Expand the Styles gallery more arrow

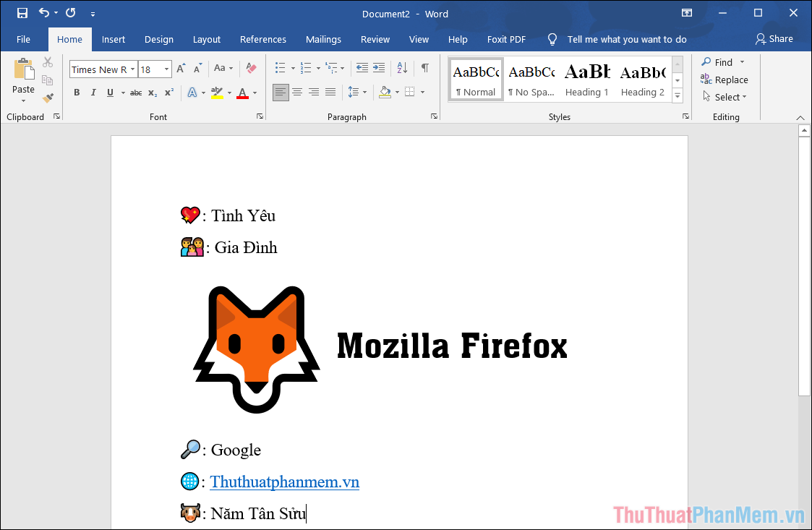pos(678,95)
